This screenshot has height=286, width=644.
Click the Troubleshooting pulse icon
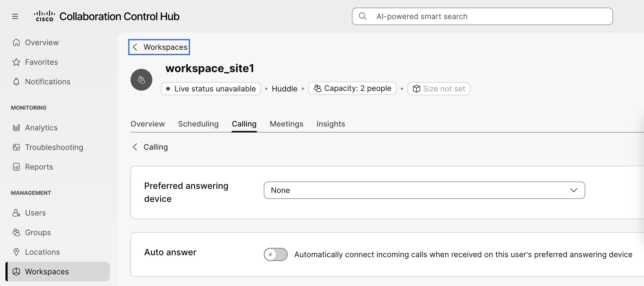click(16, 147)
